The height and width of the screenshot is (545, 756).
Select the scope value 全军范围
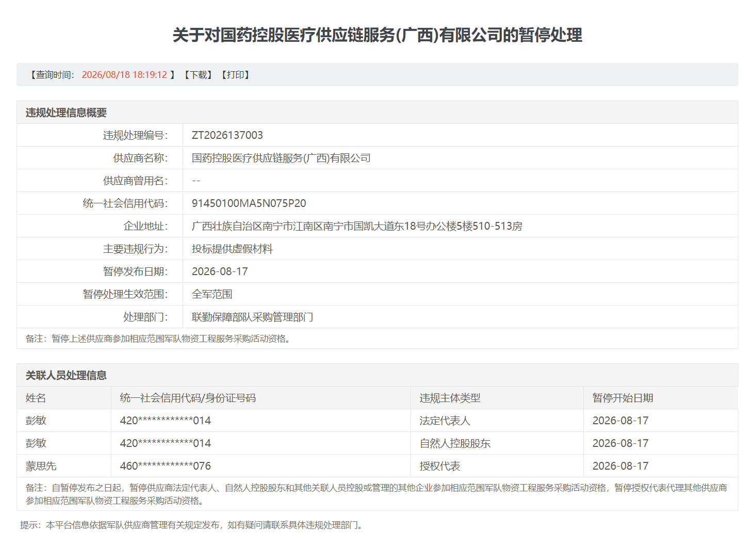pyautogui.click(x=212, y=294)
